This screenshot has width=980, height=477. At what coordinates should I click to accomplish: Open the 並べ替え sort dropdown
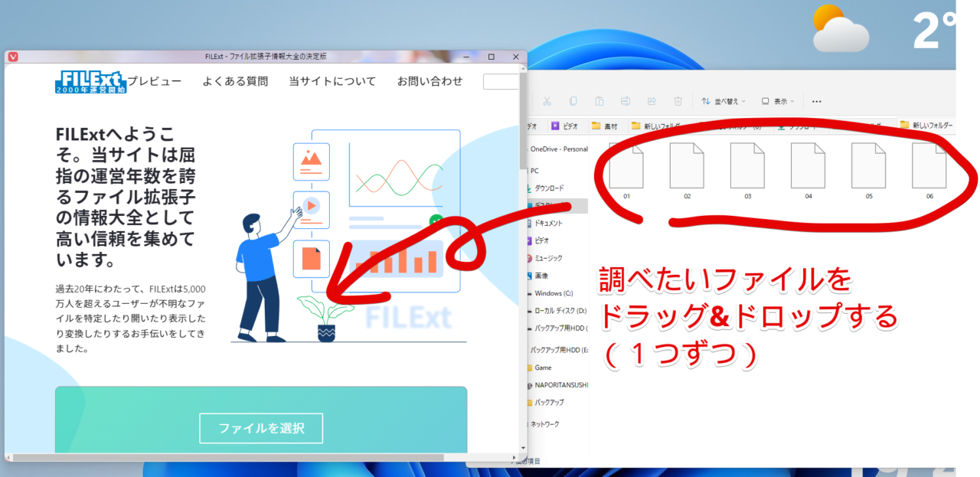[724, 101]
